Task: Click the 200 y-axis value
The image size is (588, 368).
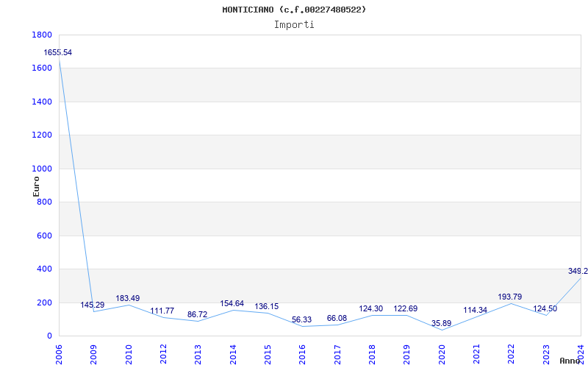Action: click(x=45, y=302)
